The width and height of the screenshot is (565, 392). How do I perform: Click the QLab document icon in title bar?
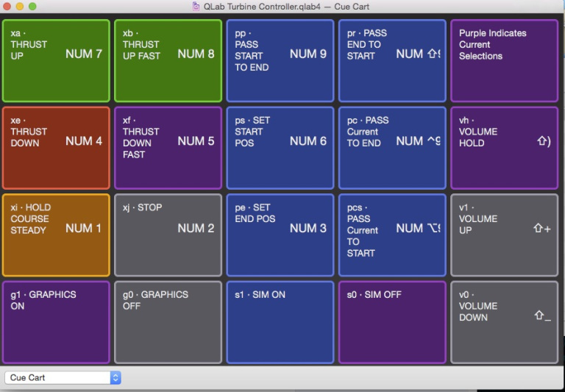pos(196,7)
